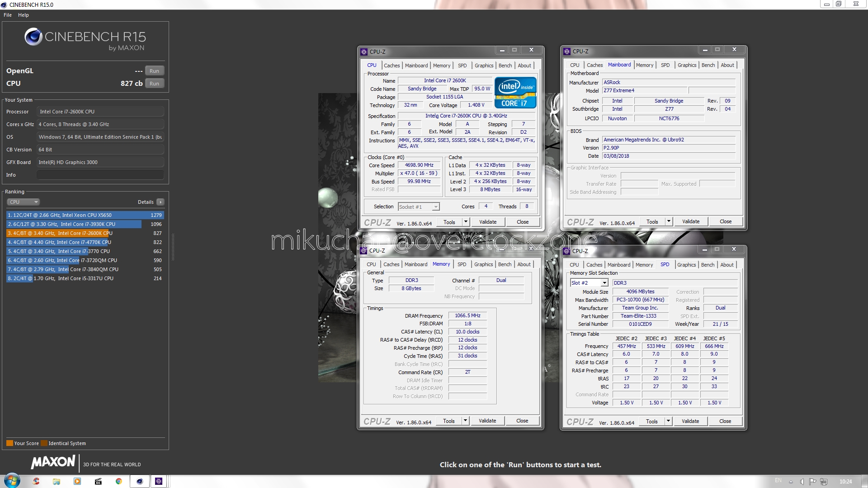
Task: Open CCleaner from the taskbar
Action: 36,481
